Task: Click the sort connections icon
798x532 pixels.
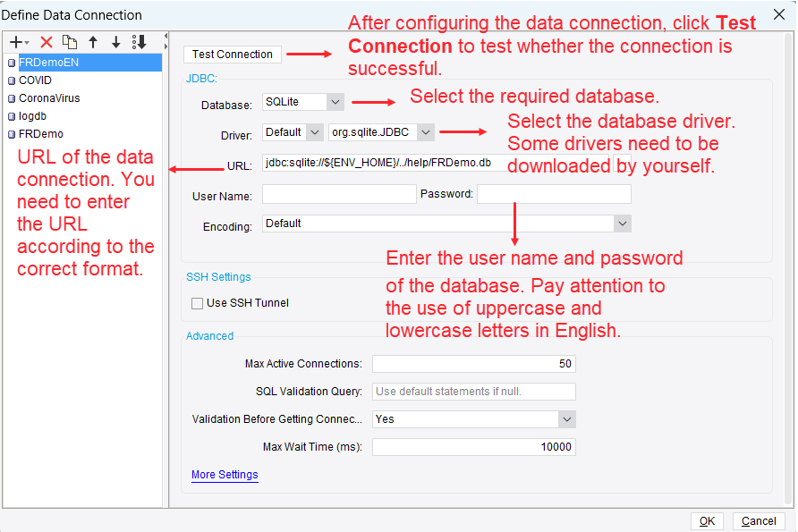Action: [x=139, y=42]
